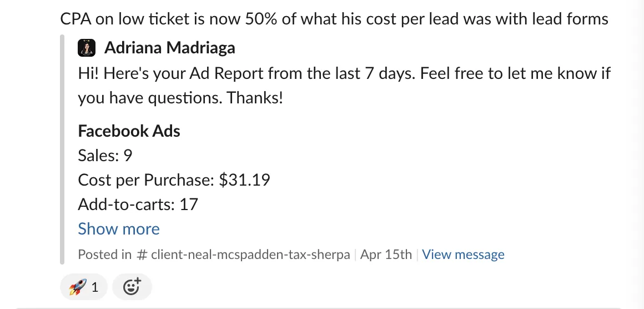Image resolution: width=644 pixels, height=309 pixels.
Task: Expand the quoted message with Show more
Action: coord(119,229)
